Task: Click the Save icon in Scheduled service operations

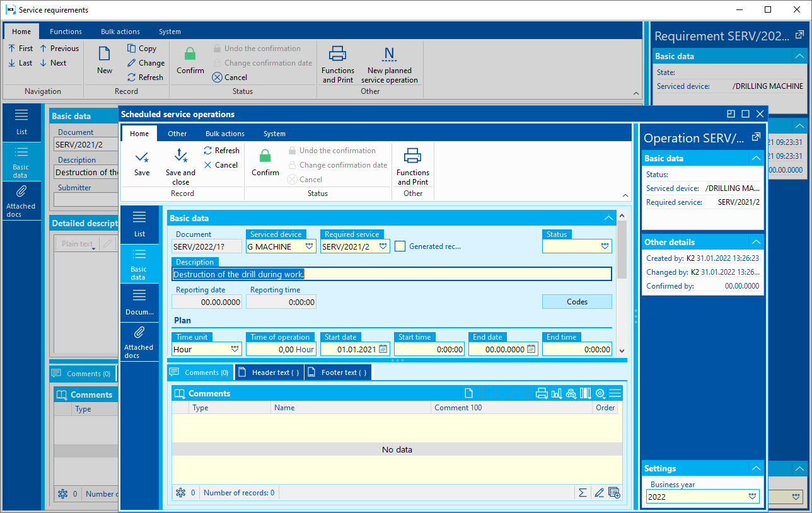Action: (x=142, y=162)
